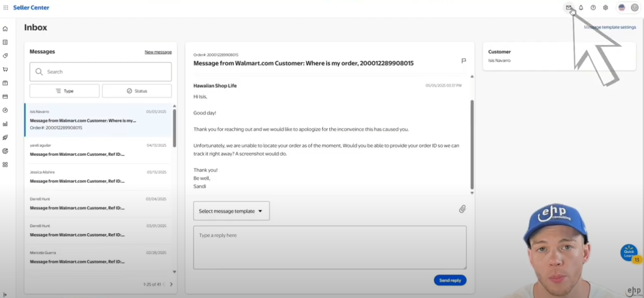
Task: Select the Analytics bar chart icon
Action: (x=5, y=124)
